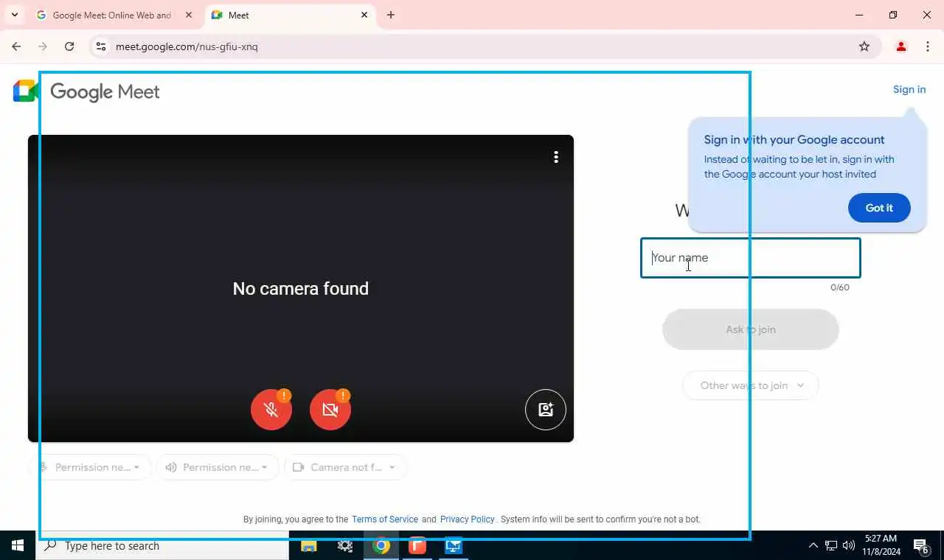Image resolution: width=944 pixels, height=560 pixels.
Task: Expand the Camera not found dropdown
Action: (x=346, y=467)
